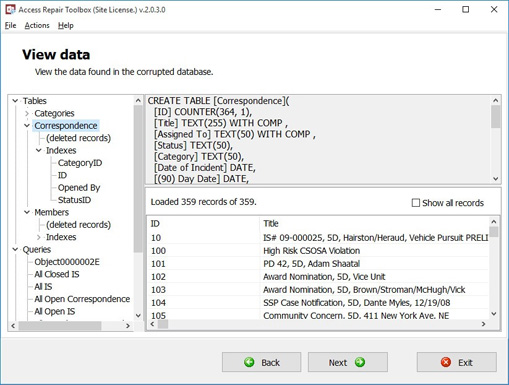Click the green Next arrow icon
Viewport: 509px width, 385px height.
pyautogui.click(x=360, y=362)
